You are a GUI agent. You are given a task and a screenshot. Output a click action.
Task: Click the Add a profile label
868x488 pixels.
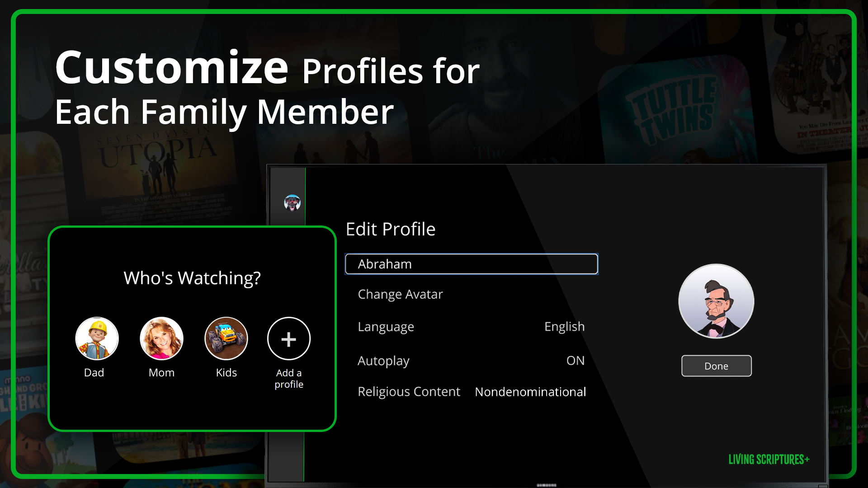pos(289,379)
